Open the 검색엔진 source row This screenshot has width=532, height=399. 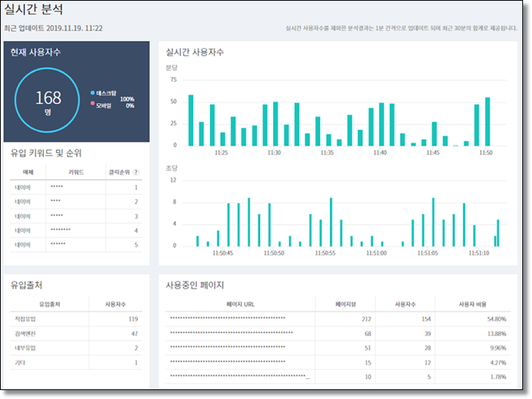76,334
